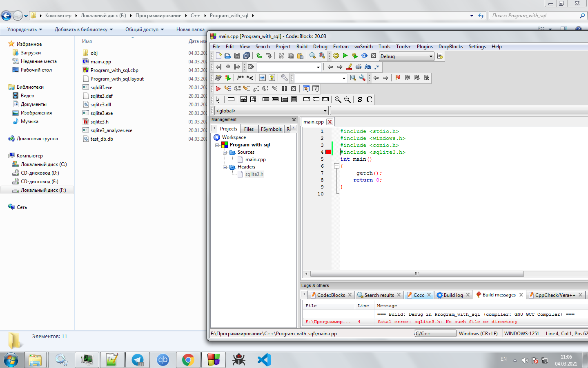Click the Pause debugger icon
Image resolution: width=588 pixels, height=368 pixels.
[284, 89]
